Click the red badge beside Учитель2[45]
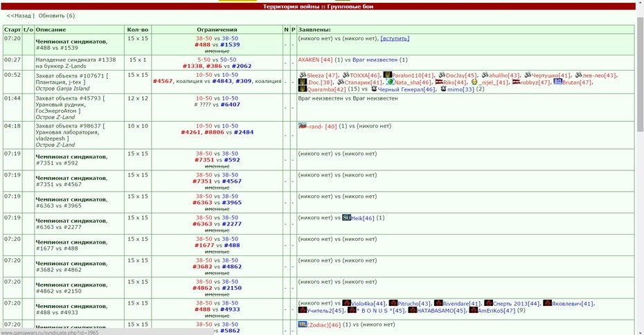The height and width of the screenshot is (335, 644). pyautogui.click(x=303, y=310)
